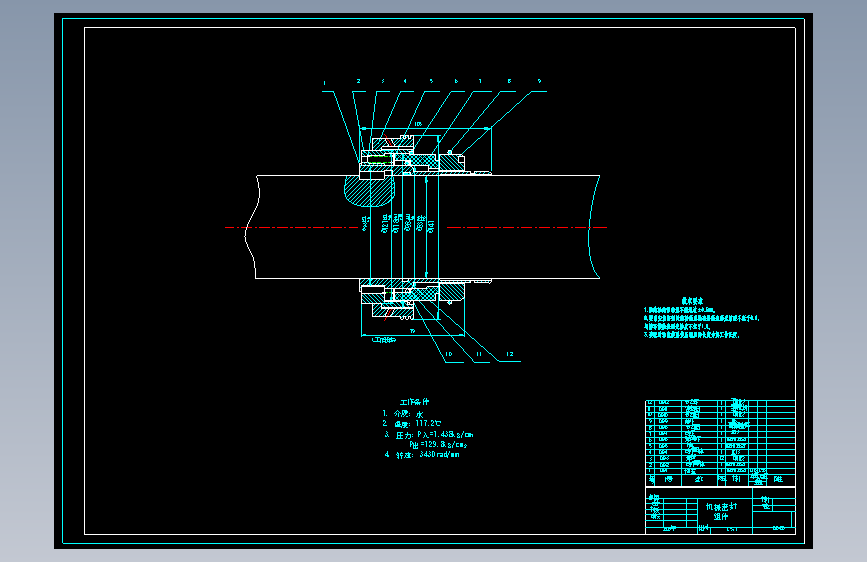The height and width of the screenshot is (562, 867).
Task: Select the P出=129.8 pressure line
Action: tap(438, 445)
